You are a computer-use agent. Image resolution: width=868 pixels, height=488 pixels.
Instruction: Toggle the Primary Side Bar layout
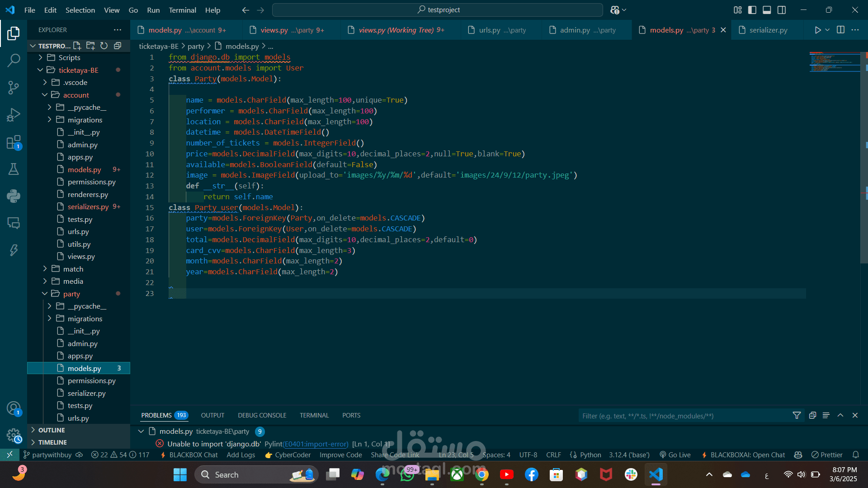tap(752, 10)
